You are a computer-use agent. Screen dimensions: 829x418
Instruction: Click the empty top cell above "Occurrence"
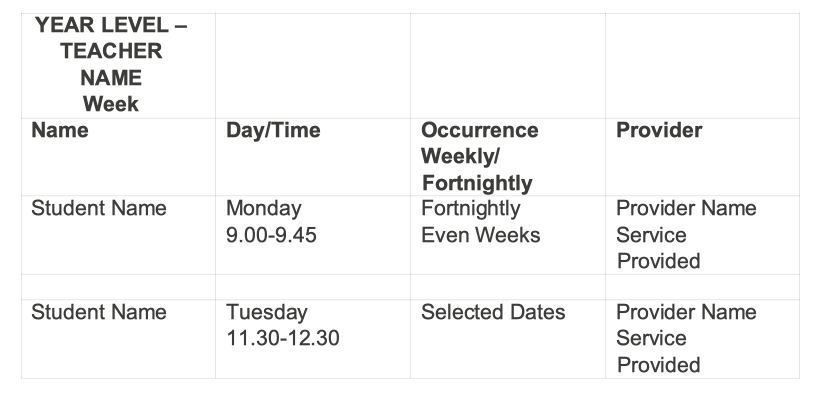507,65
